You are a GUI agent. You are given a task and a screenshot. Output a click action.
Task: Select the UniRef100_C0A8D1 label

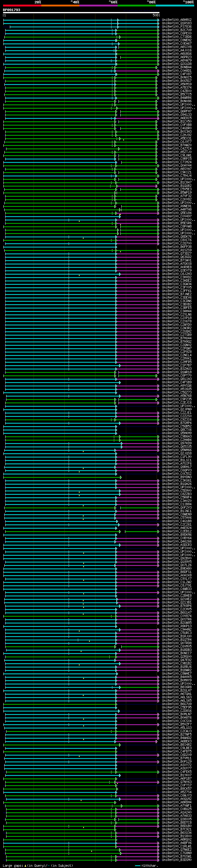click(x=177, y=71)
